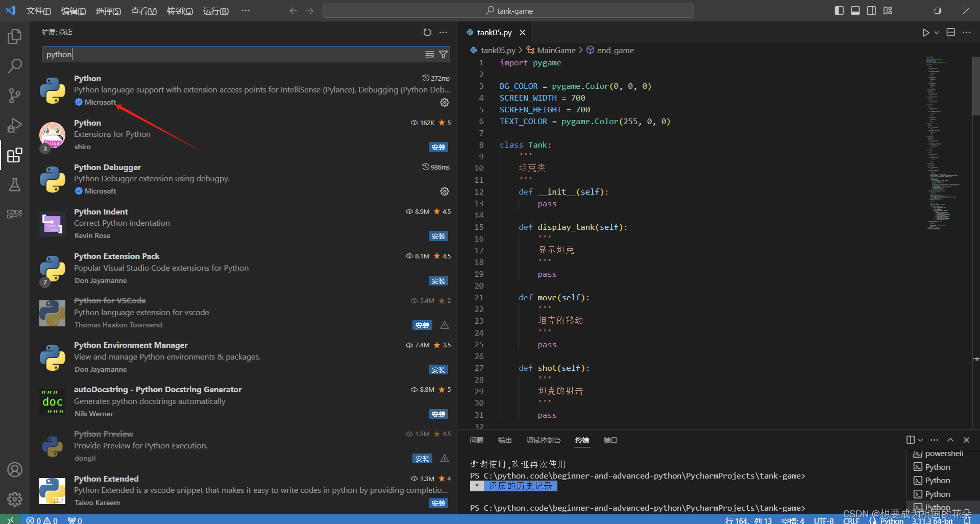The image size is (980, 524).
Task: Run the Python file
Action: point(926,32)
